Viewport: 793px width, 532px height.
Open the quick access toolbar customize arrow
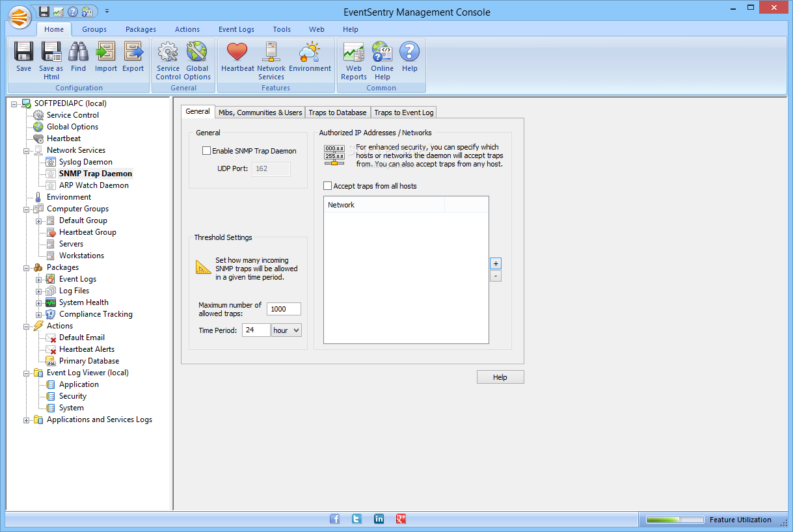click(x=107, y=11)
